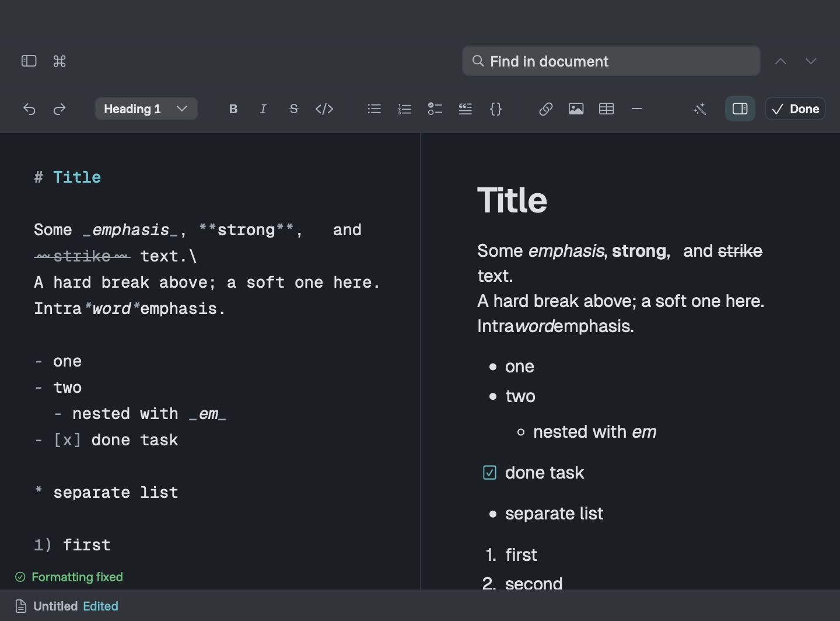Click 'separate list' bullet in the preview
Viewport: 840px width, 621px height.
point(554,514)
